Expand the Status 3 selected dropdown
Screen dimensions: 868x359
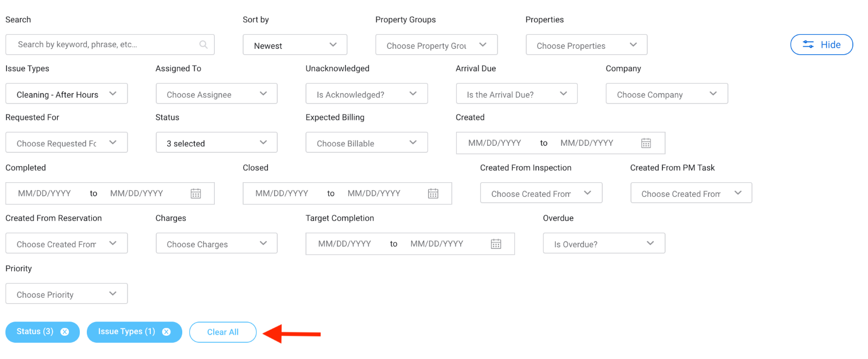point(216,143)
